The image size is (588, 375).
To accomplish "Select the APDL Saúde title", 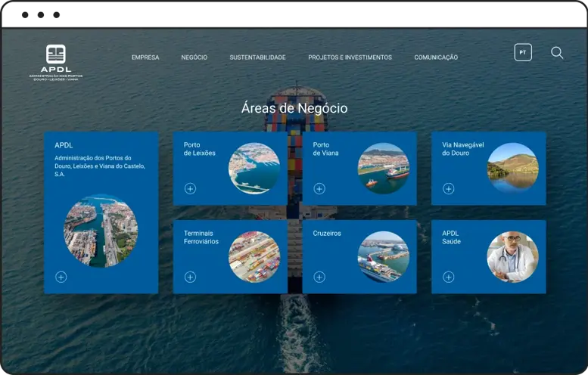I will pyautogui.click(x=451, y=237).
